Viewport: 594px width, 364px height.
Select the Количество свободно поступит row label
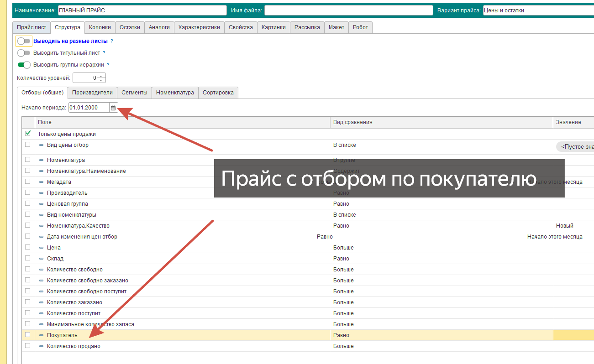[87, 291]
